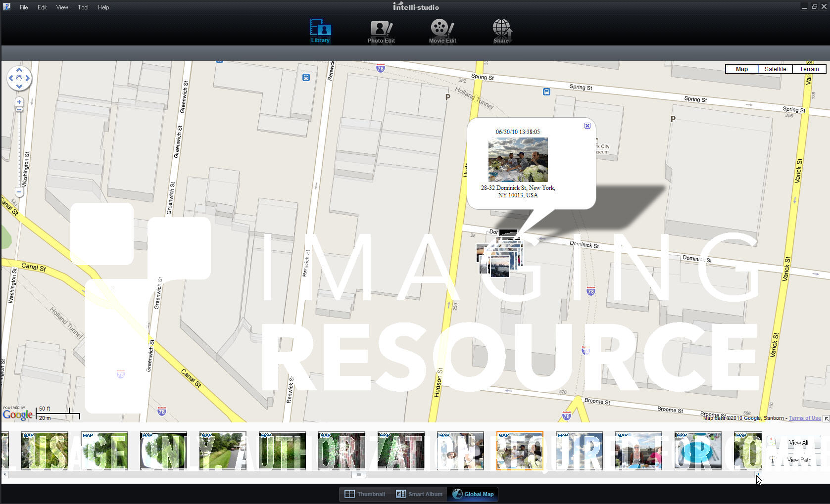This screenshot has height=504, width=830.
Task: Open the Terms of Use link
Action: [804, 418]
